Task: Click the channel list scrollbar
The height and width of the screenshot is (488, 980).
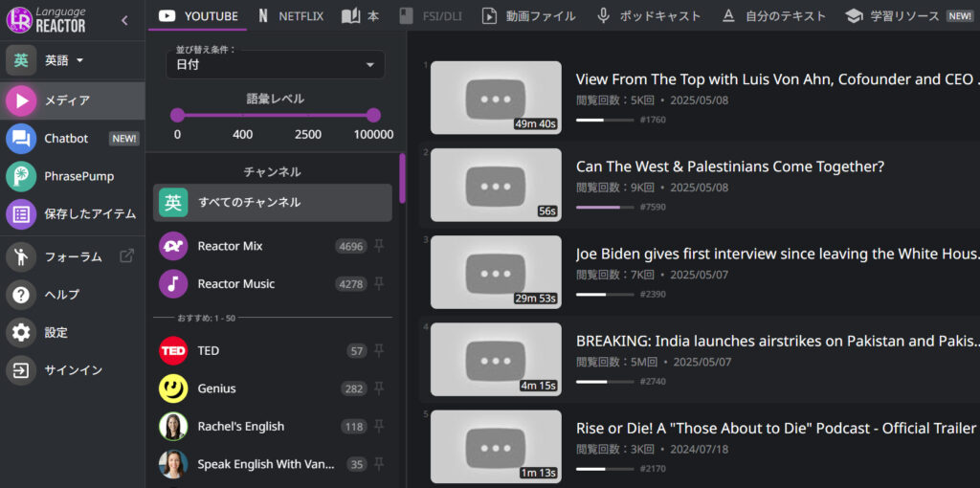Action: tap(402, 178)
